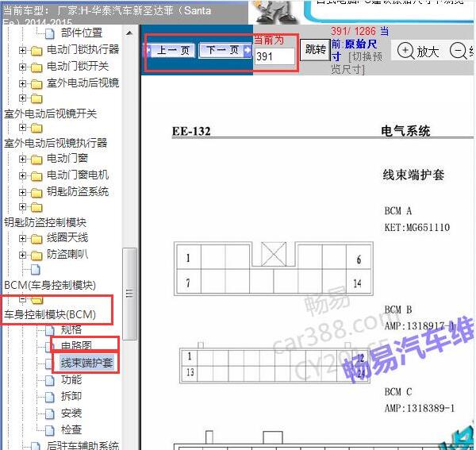The height and width of the screenshot is (450, 476).
Task: Click the tree scrollbar up arrow
Action: click(x=129, y=33)
